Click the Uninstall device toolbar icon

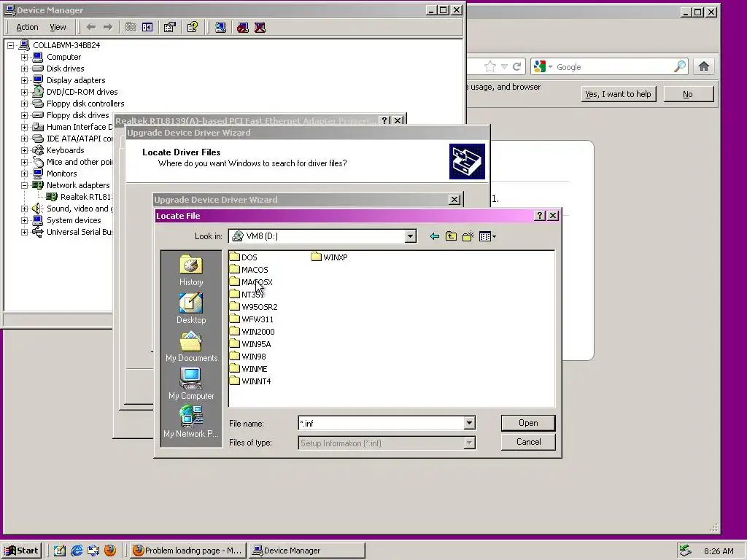[x=260, y=27]
